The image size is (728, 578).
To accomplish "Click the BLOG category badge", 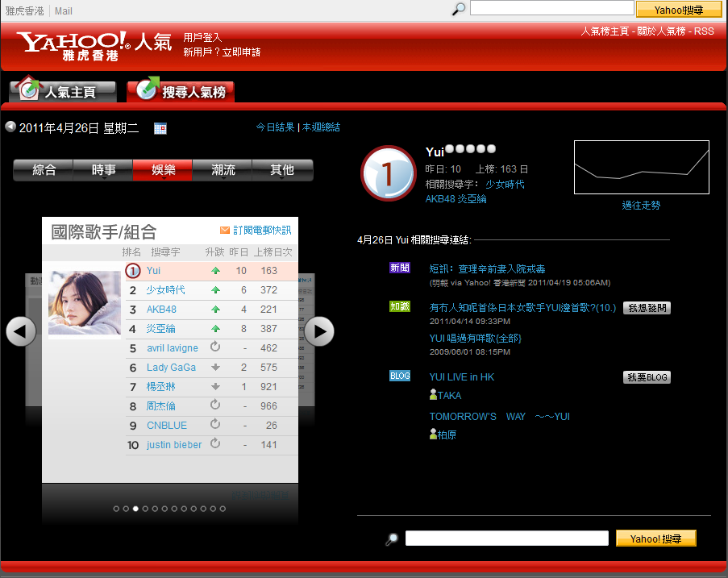I will click(400, 376).
